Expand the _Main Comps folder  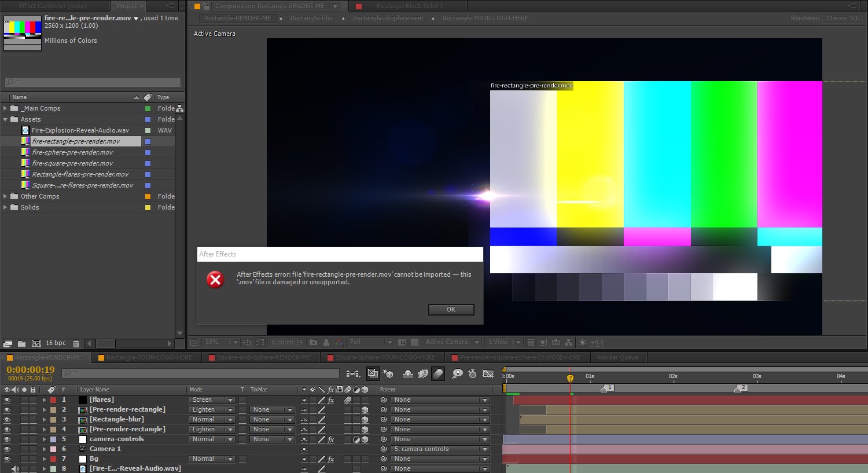click(5, 108)
